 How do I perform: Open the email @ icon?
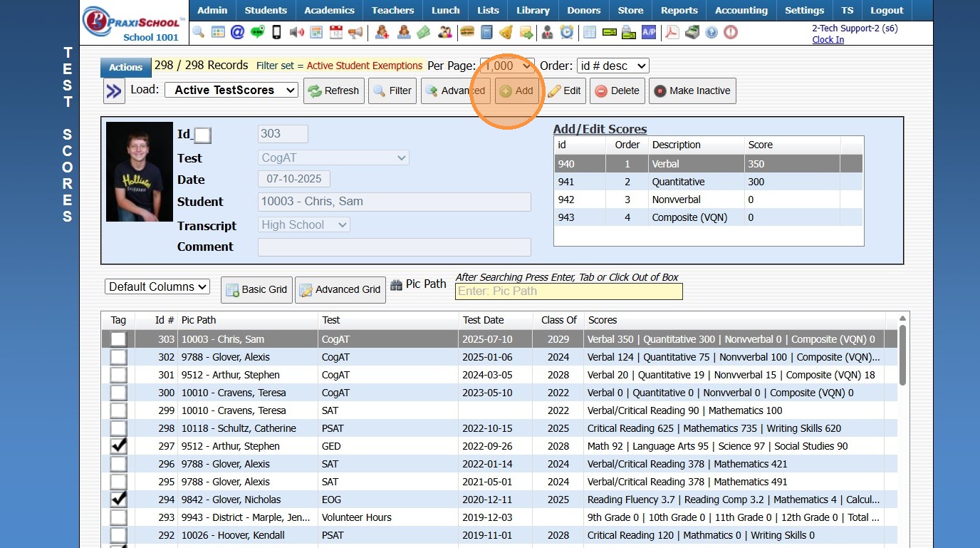[237, 32]
